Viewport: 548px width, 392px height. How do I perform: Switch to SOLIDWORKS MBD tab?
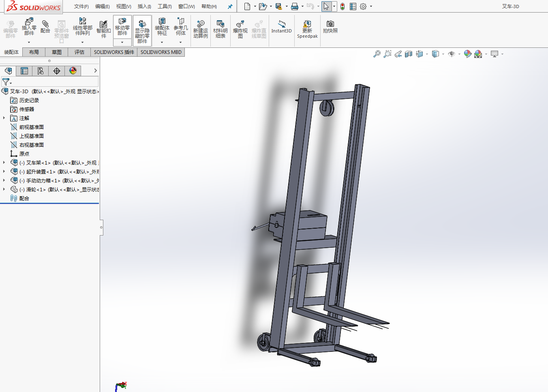pos(161,52)
